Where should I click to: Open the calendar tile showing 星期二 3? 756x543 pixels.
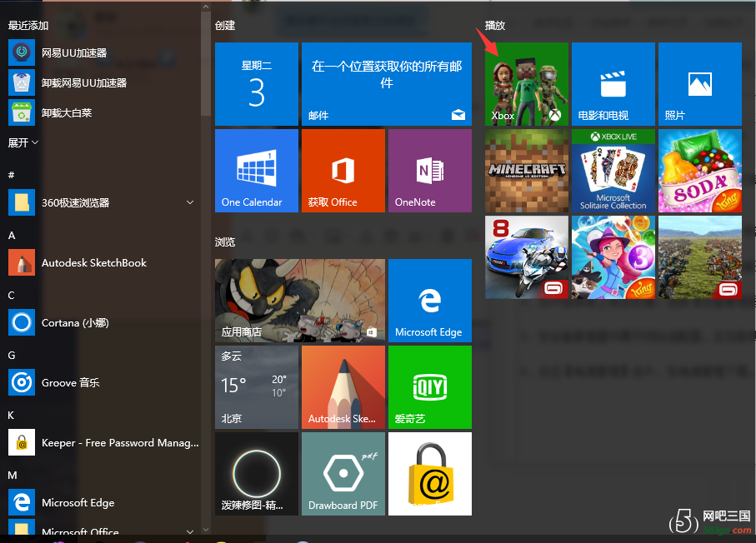(x=257, y=84)
